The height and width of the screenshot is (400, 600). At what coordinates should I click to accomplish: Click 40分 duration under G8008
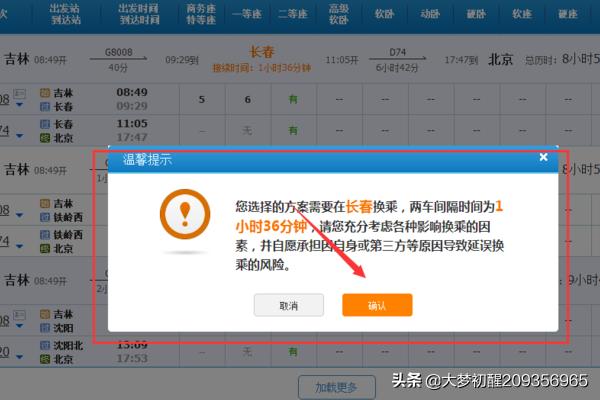click(118, 68)
